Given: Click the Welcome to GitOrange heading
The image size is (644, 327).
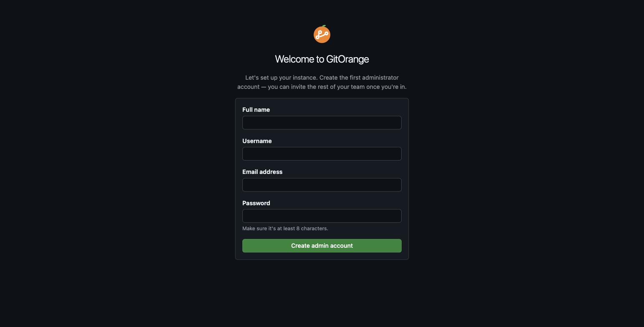Looking at the screenshot, I should (x=322, y=59).
